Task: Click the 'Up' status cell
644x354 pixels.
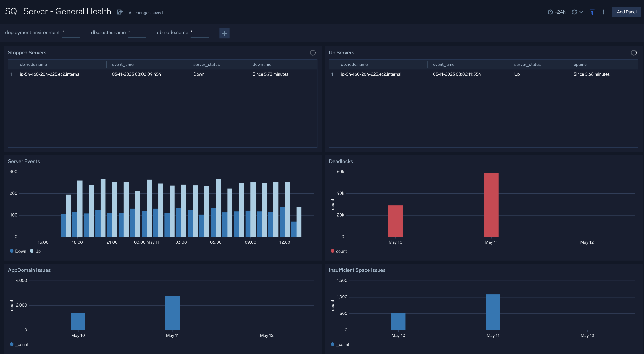Action: [517, 74]
